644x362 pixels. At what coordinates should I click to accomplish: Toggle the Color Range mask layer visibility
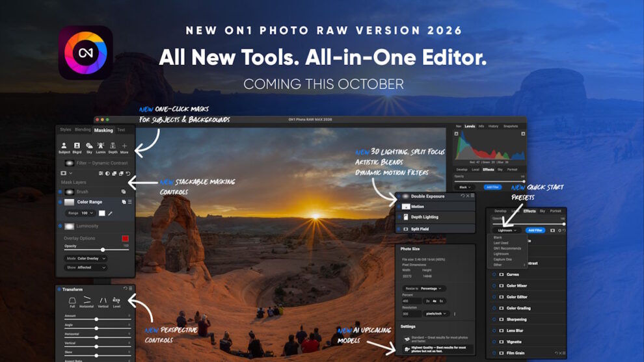(x=60, y=202)
